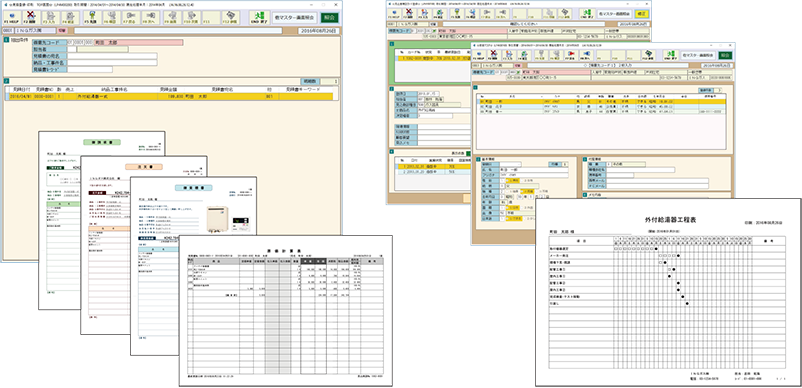Open the water heater schedule chart preview
The image size is (802, 388).
coord(668,292)
